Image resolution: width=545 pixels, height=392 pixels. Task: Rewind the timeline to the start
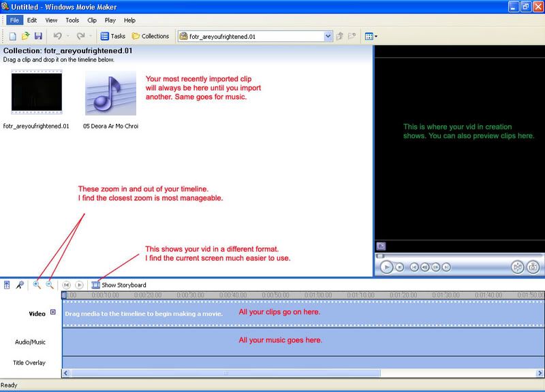coord(66,285)
